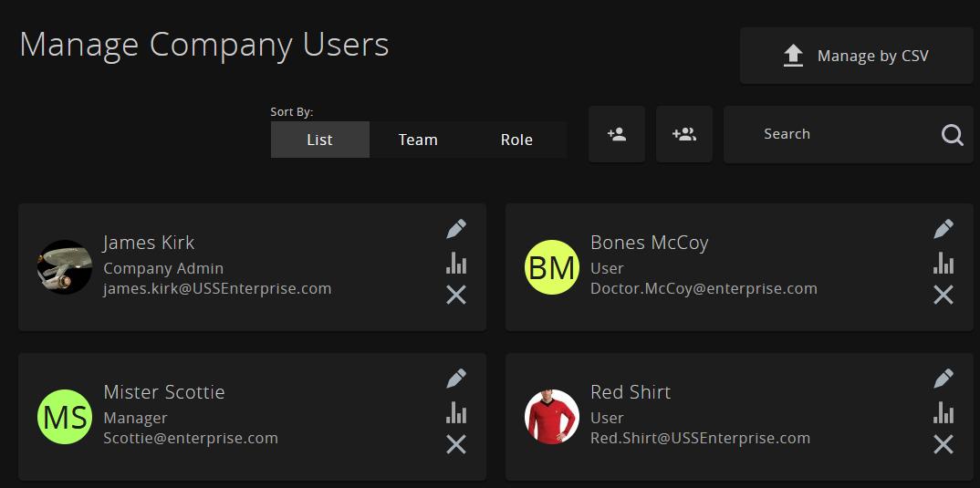Edit Mister Scottie via pencil icon

pyautogui.click(x=456, y=379)
